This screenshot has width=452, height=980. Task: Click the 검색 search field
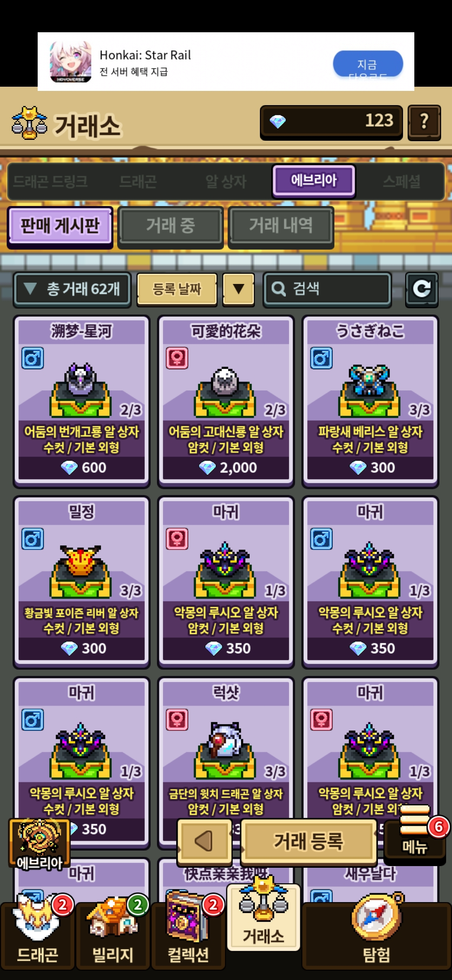(x=327, y=289)
